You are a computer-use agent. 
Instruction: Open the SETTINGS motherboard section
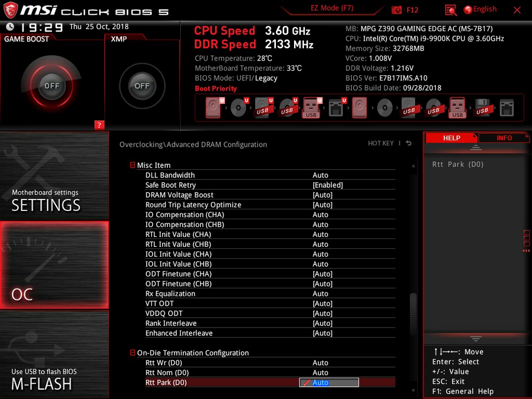tap(54, 175)
